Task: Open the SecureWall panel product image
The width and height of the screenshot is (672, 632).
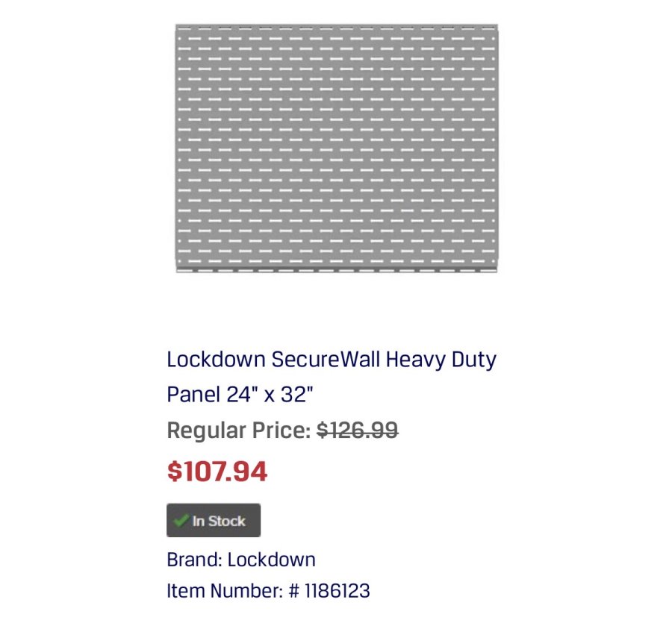Action: 336,148
